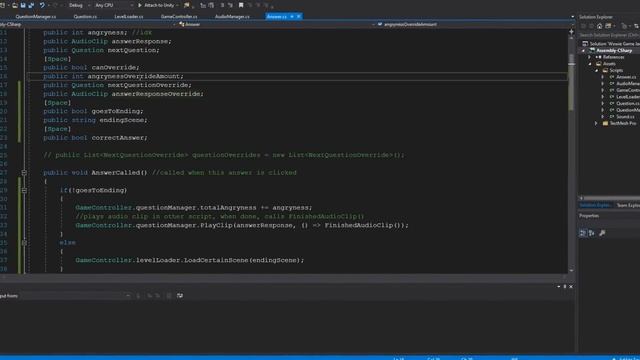Switch to the LevelLoader.cs tab
This screenshot has width=640, height=360.
click(129, 17)
